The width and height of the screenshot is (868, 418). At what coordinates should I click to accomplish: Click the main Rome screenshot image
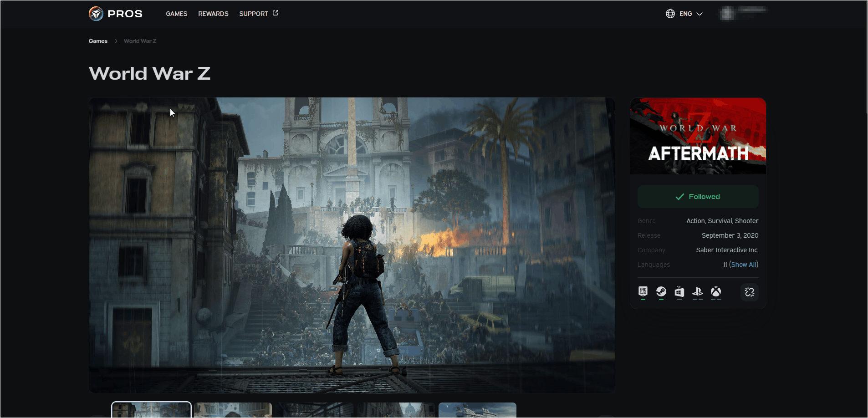352,245
